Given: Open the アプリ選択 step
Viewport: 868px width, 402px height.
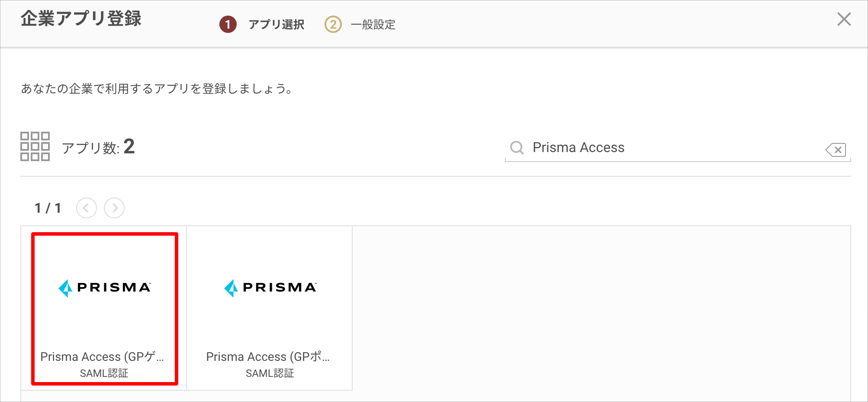Looking at the screenshot, I should 276,25.
